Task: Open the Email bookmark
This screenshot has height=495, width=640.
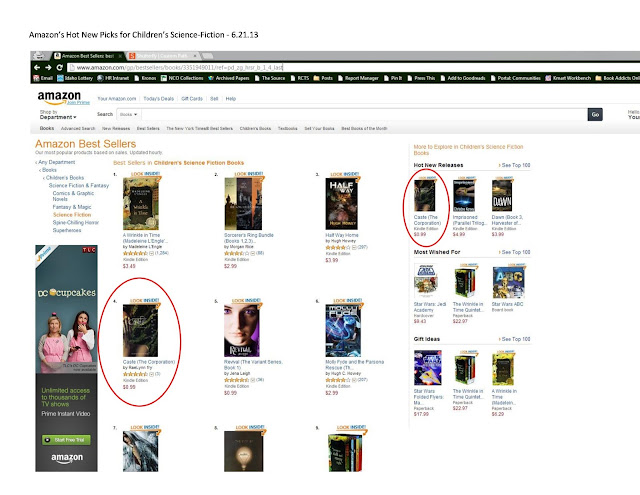Action: point(43,78)
